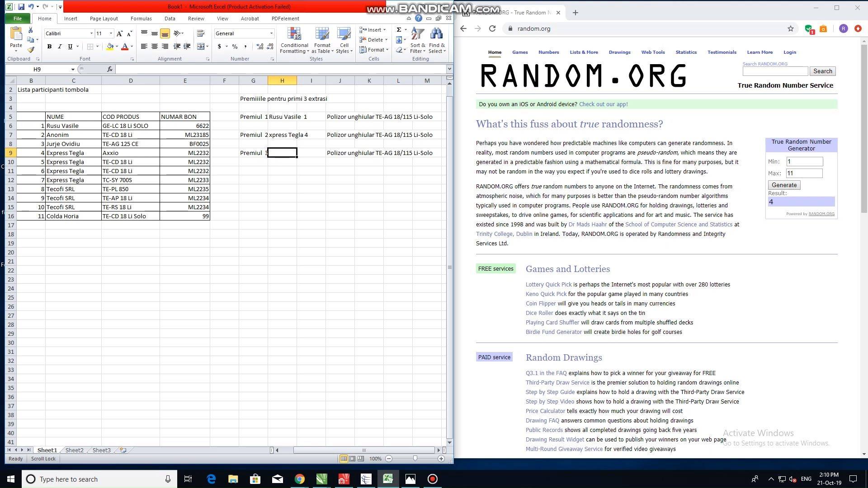Undo the last action in Excel

click(x=31, y=7)
